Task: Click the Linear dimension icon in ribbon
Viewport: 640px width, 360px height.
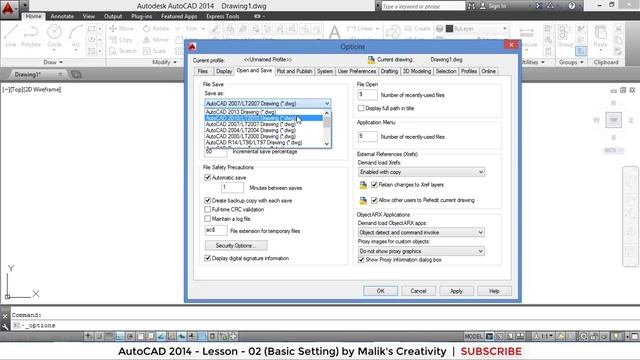Action: click(351, 29)
